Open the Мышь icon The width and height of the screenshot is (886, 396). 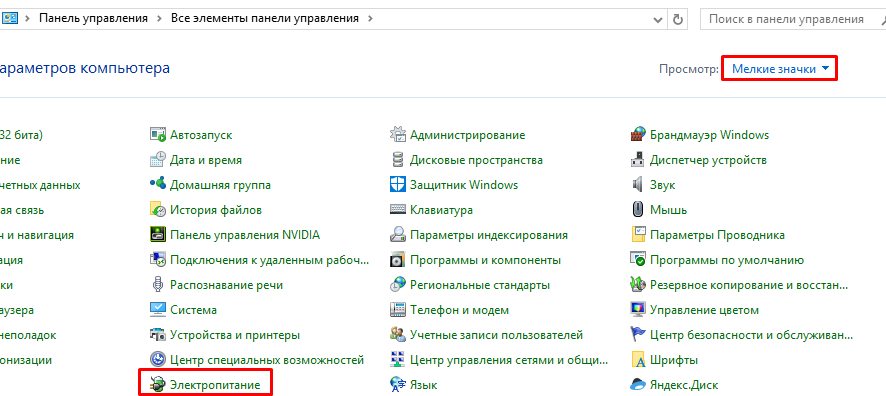[x=638, y=210]
